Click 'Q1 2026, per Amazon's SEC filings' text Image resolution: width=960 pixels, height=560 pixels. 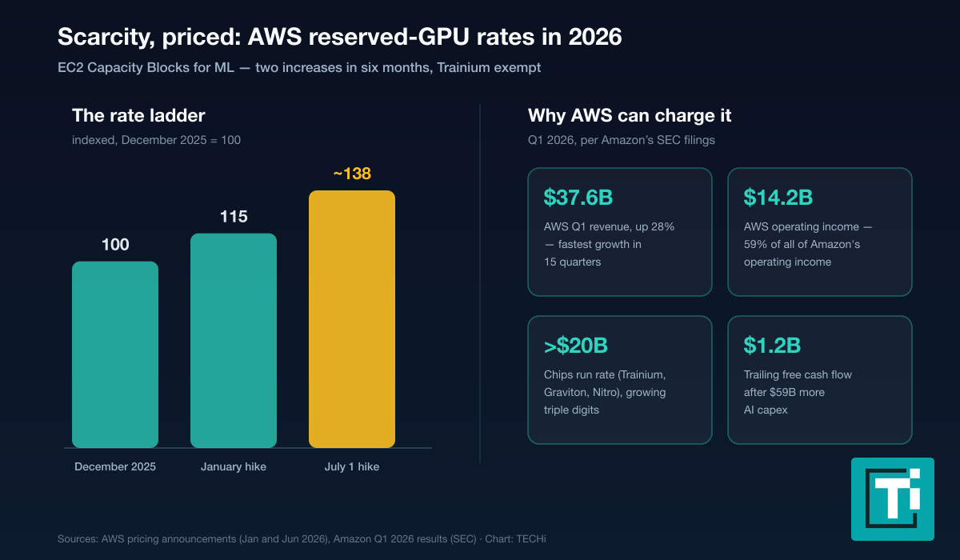coord(622,140)
